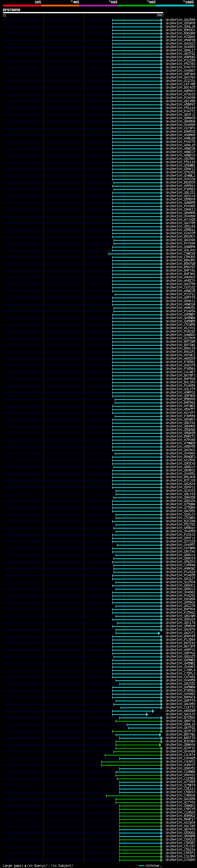The height and width of the screenshot is (868, 197).
Task: Select the UniRef100_P38563 entry
Action: pos(180,189)
